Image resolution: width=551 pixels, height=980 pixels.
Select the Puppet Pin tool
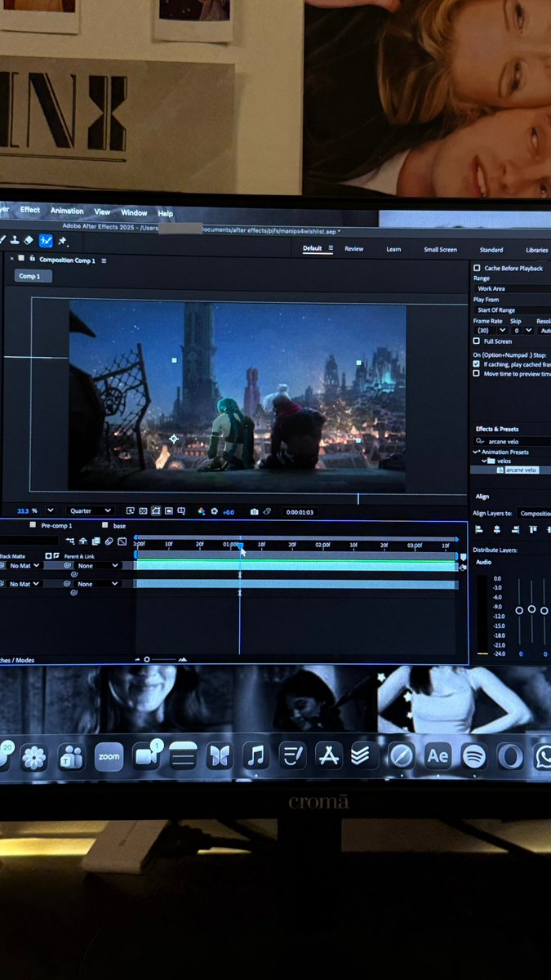[63, 242]
